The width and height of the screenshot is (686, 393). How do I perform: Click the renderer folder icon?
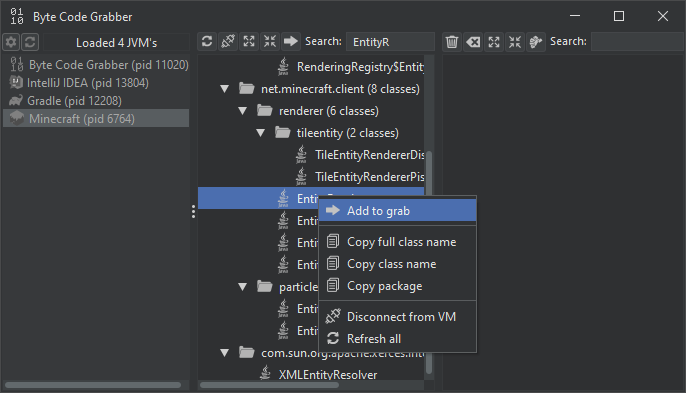tap(265, 111)
